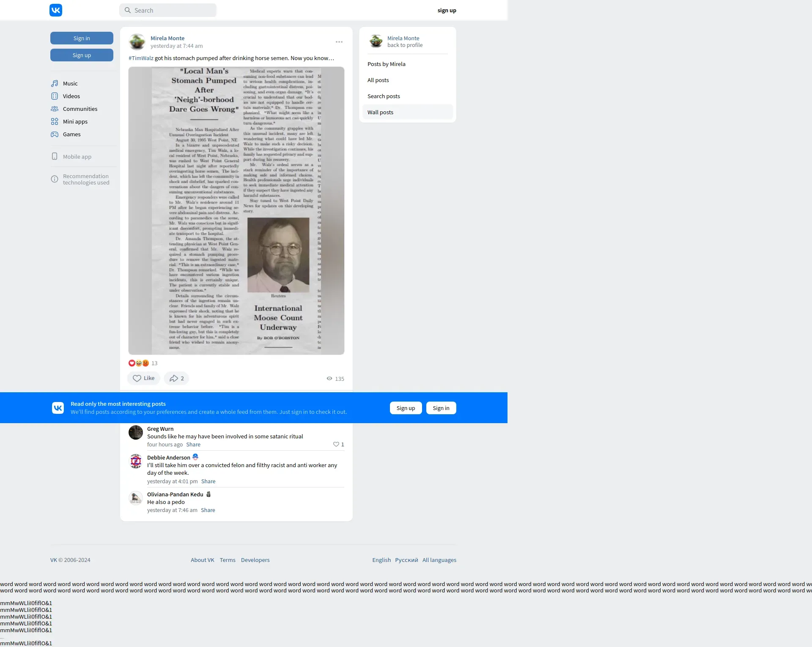The width and height of the screenshot is (812, 647).
Task: Click the share arrow with count 2
Action: pyautogui.click(x=176, y=378)
